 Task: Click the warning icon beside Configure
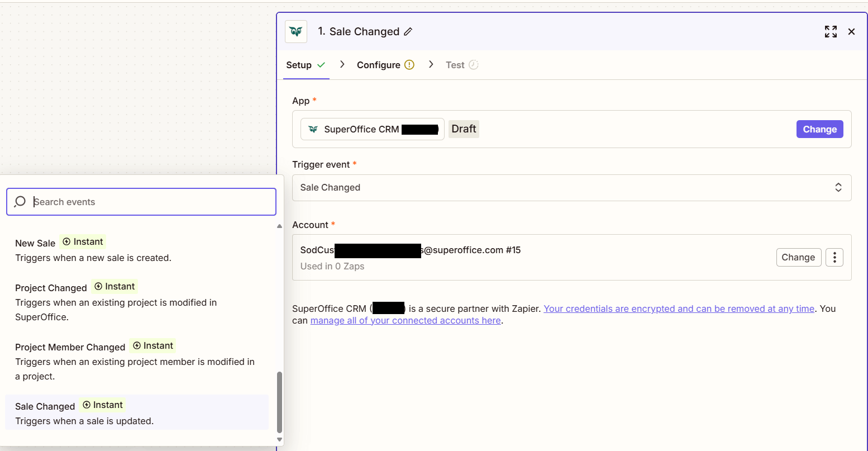(x=409, y=65)
